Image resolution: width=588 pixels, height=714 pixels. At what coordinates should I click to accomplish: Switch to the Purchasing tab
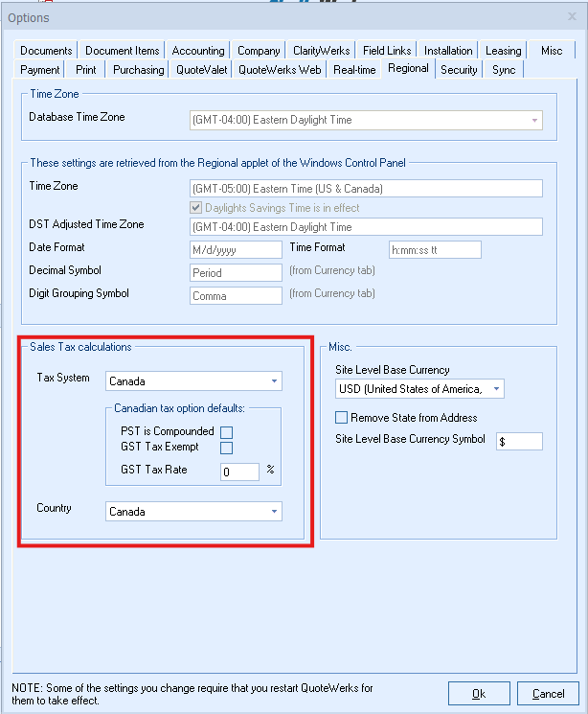[139, 70]
